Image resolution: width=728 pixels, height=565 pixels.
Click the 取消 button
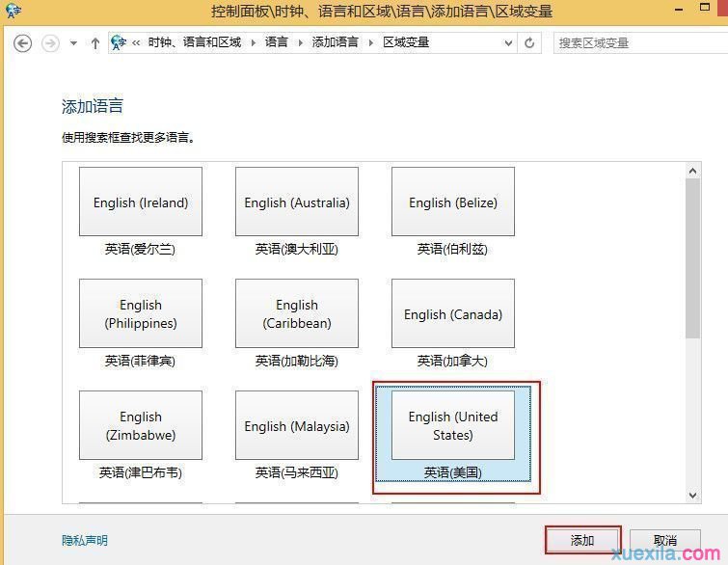(x=665, y=540)
